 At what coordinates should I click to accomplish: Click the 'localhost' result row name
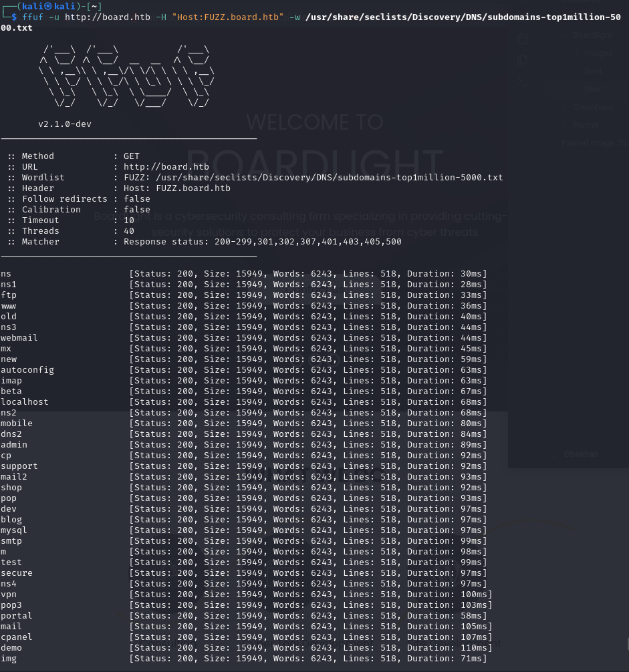click(25, 402)
